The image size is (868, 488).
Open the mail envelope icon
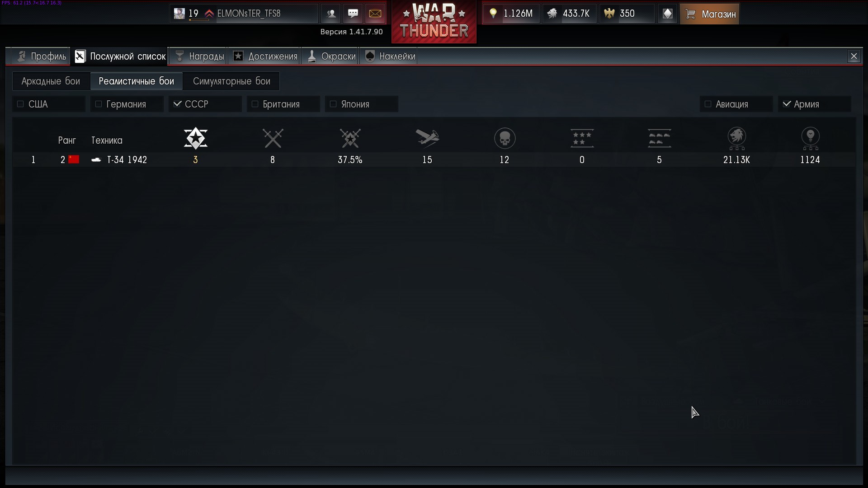point(375,14)
